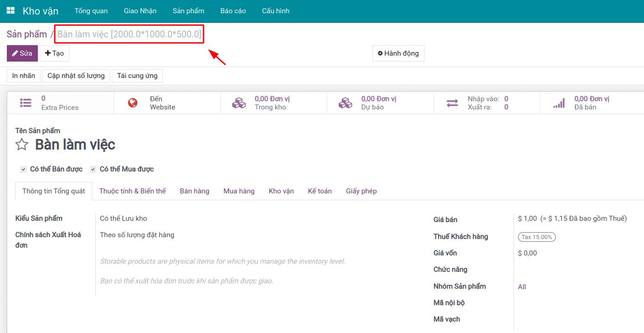Click the Đã bán bar chart icon
The image size is (644, 333).
point(559,103)
